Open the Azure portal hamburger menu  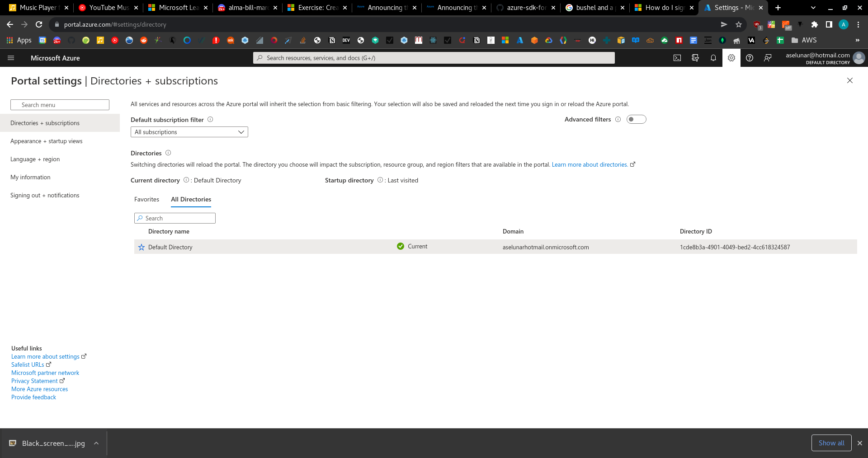[11, 58]
